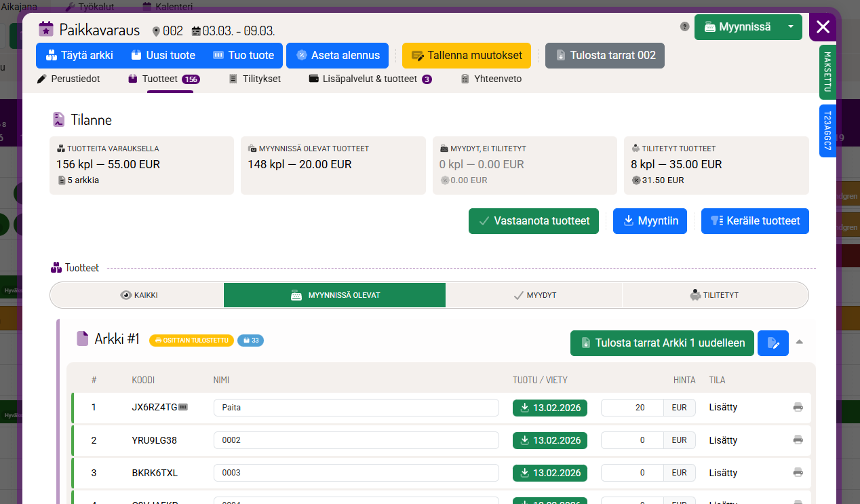The height and width of the screenshot is (504, 860).
Task: Open the Tilitykset tab
Action: point(254,79)
